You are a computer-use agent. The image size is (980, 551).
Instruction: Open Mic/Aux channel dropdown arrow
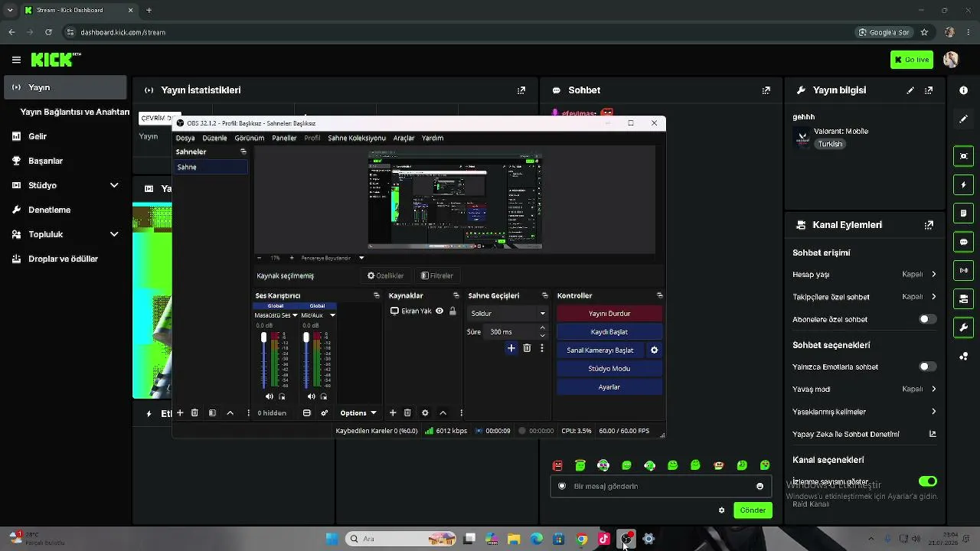(332, 315)
